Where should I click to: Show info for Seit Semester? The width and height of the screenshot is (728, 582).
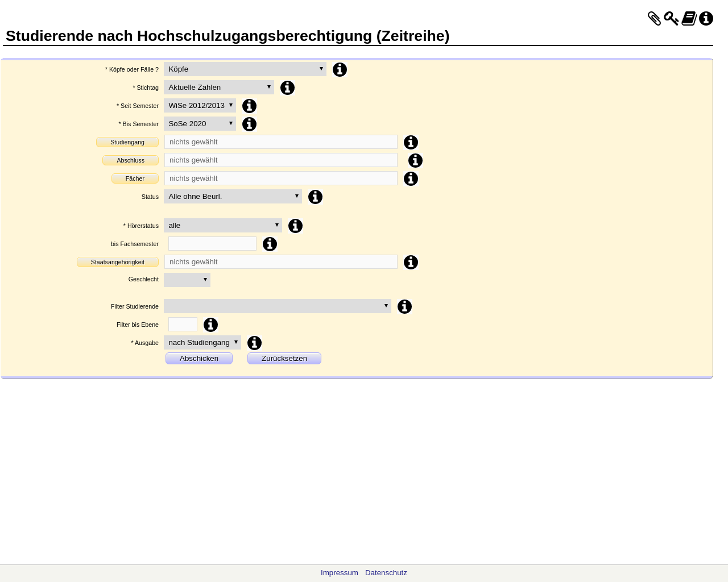coord(249,106)
